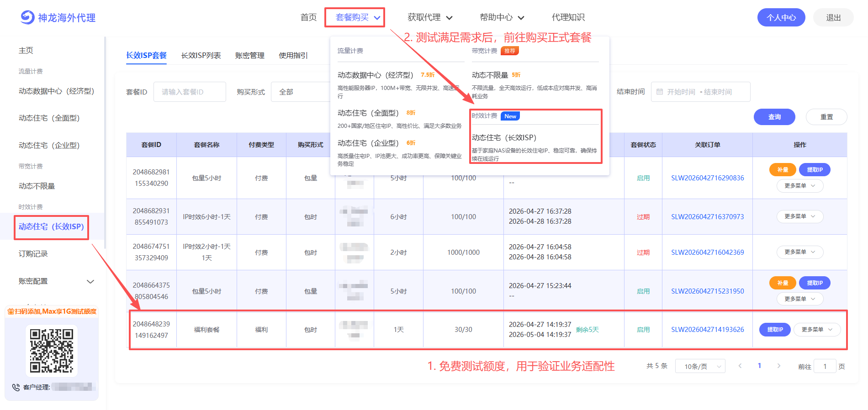Open the 获取代理 navigation dropdown
868x410 pixels.
429,17
